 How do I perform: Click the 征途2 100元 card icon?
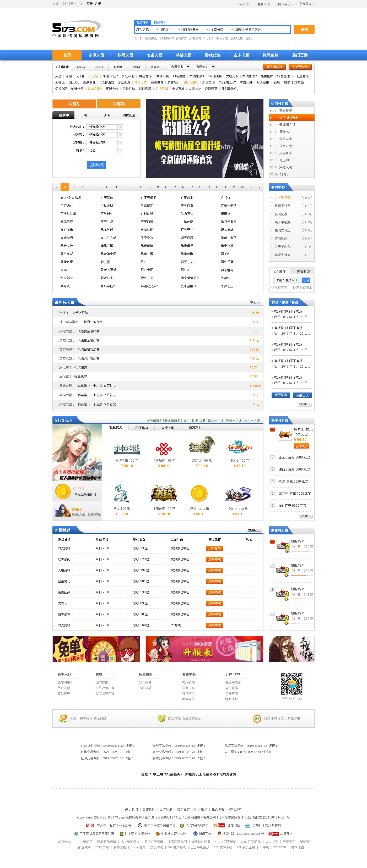pos(239,447)
